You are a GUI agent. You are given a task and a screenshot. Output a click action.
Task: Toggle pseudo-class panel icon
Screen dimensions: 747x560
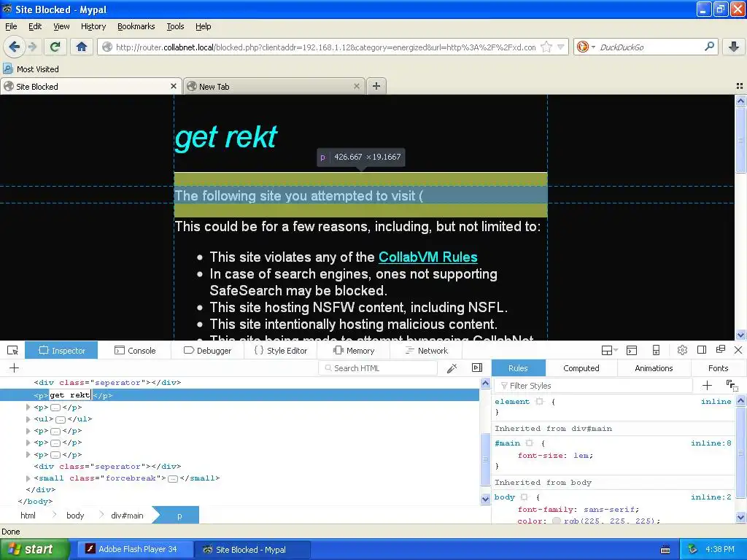pyautogui.click(x=732, y=385)
